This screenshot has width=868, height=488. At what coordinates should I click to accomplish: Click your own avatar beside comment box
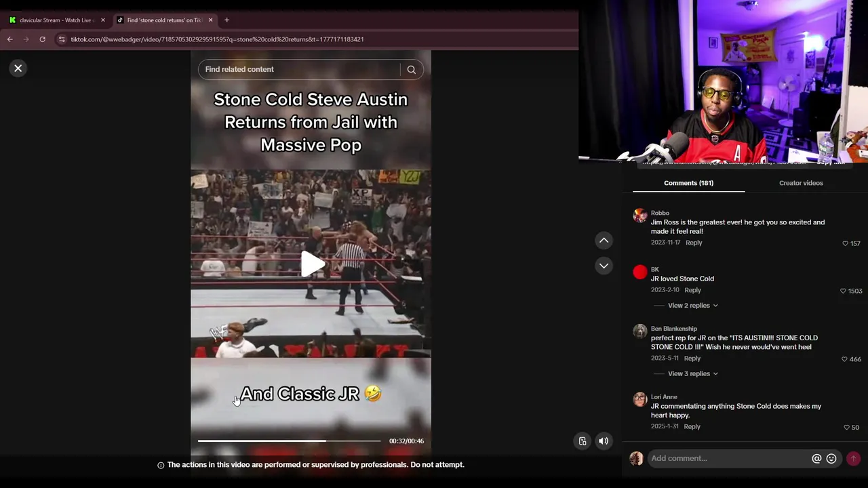[636, 459]
